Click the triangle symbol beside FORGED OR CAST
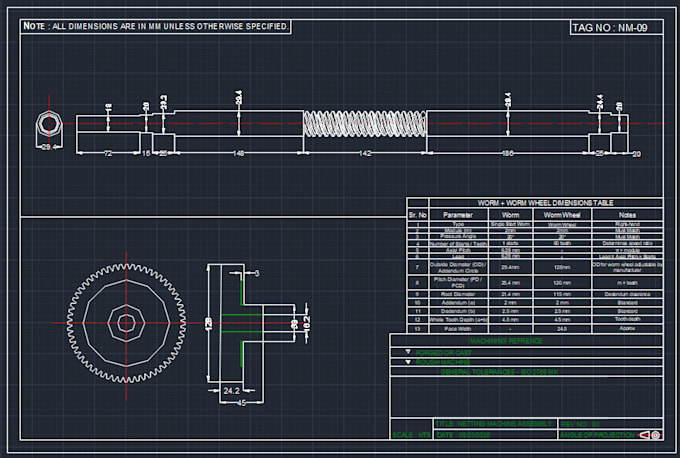This screenshot has width=680, height=458. [408, 352]
